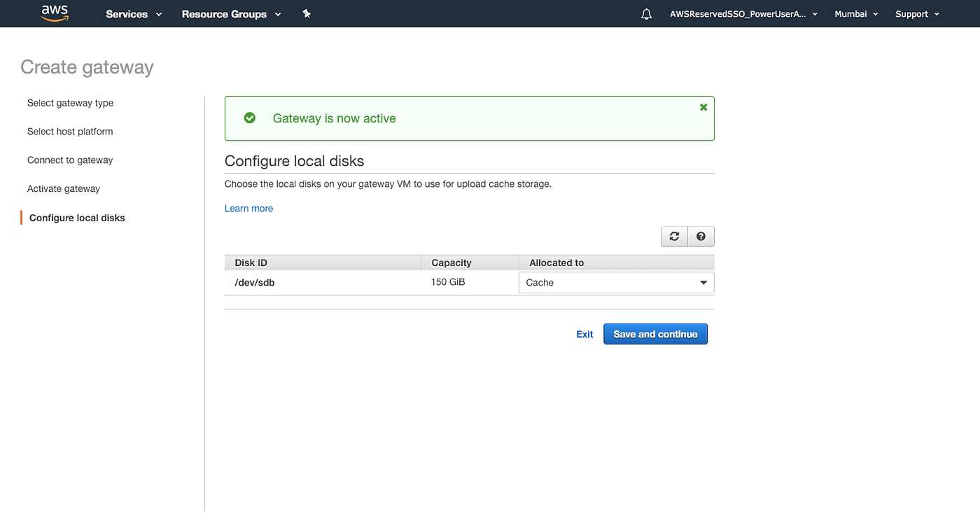The width and height of the screenshot is (980, 516).
Task: Refresh the local disks list
Action: 673,236
